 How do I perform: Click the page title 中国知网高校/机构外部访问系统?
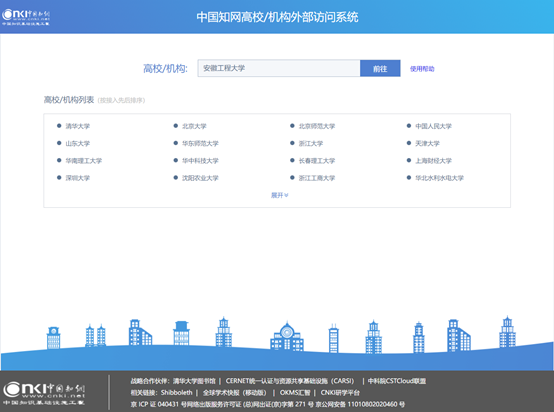[x=277, y=17]
